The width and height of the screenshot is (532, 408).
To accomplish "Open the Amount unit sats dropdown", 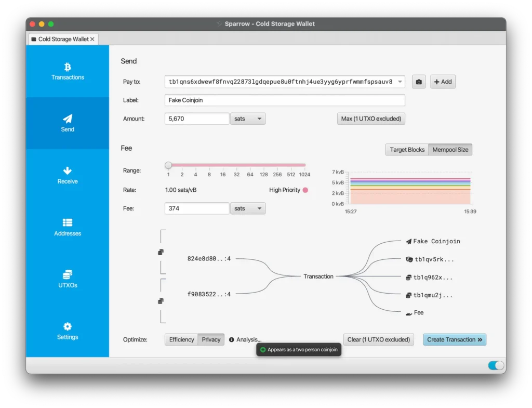I will click(248, 119).
